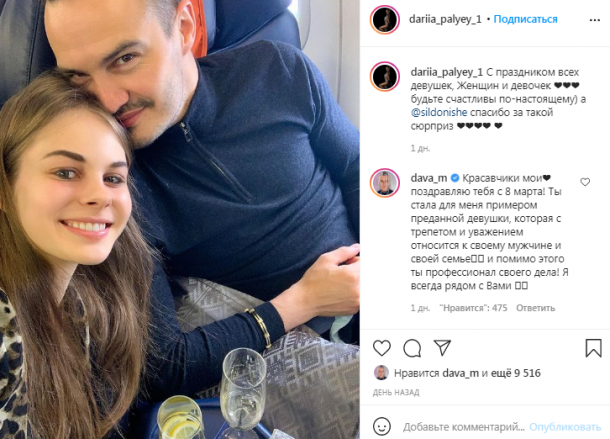Open the @sildonishe mention link
Screen dimensions: 610x439
tap(439, 112)
